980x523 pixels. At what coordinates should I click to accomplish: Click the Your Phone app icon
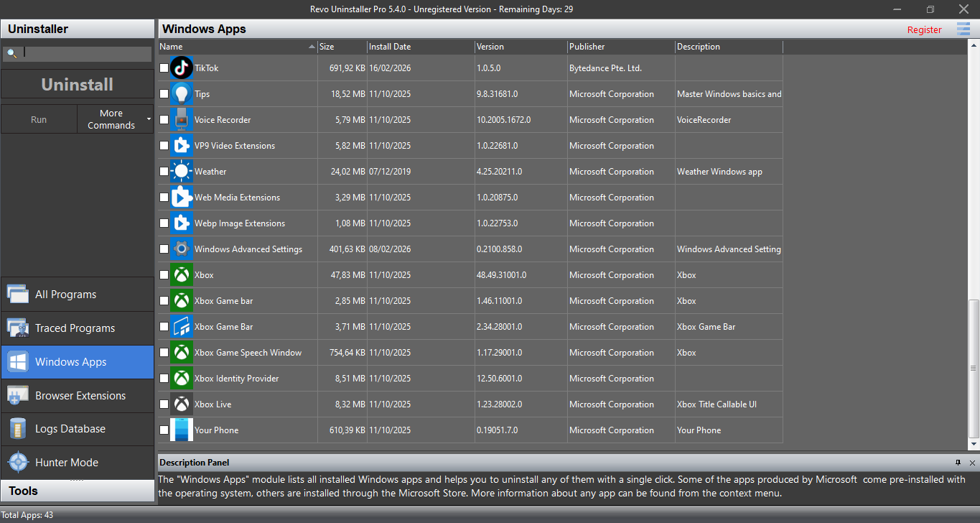[182, 430]
